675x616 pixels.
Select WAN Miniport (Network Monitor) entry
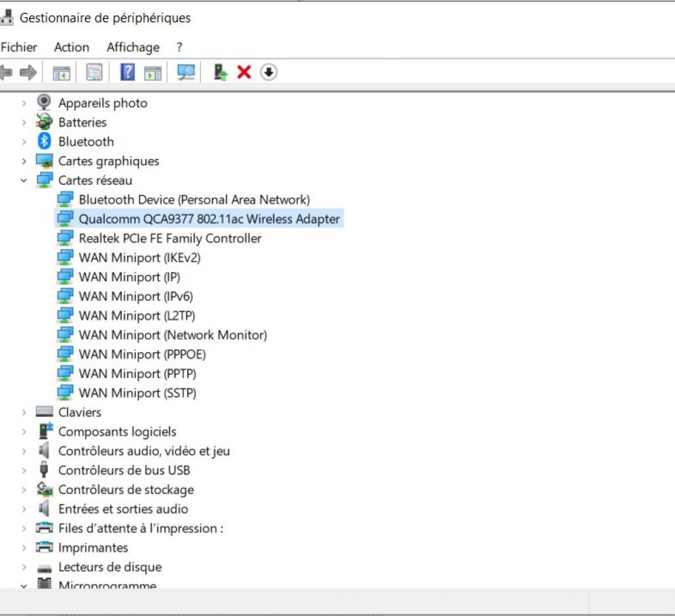tap(173, 335)
